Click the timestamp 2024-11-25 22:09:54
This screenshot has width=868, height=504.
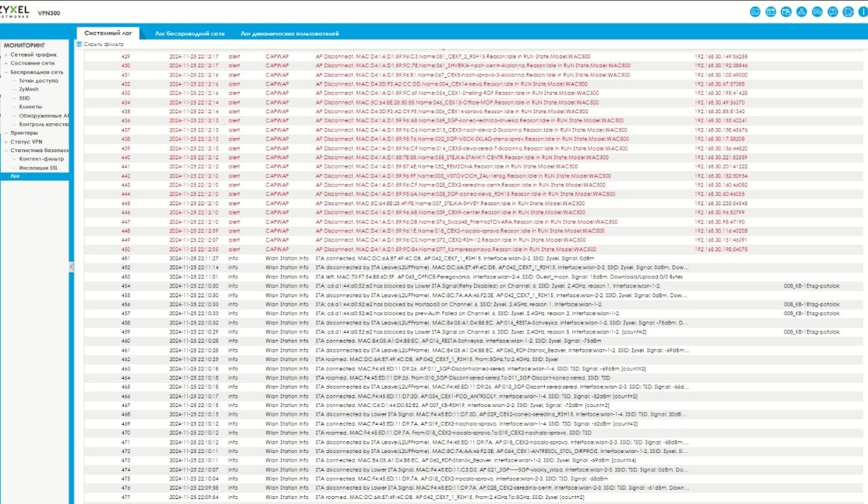pos(194,498)
